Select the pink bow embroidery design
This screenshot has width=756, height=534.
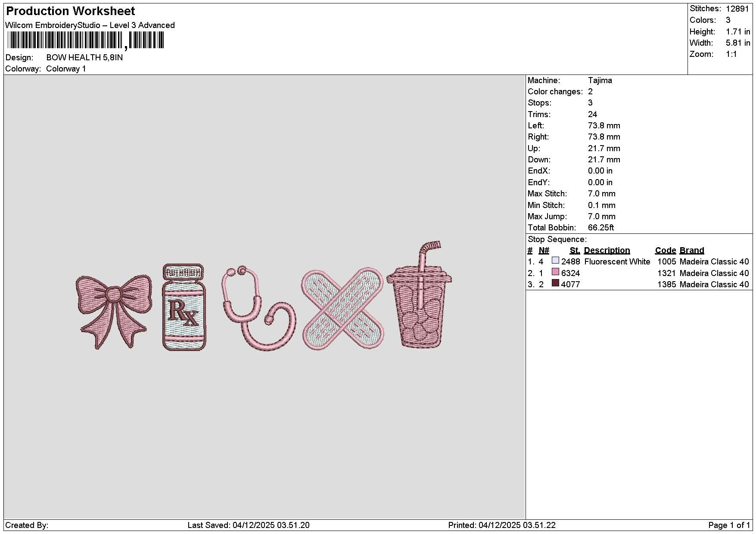114,312
